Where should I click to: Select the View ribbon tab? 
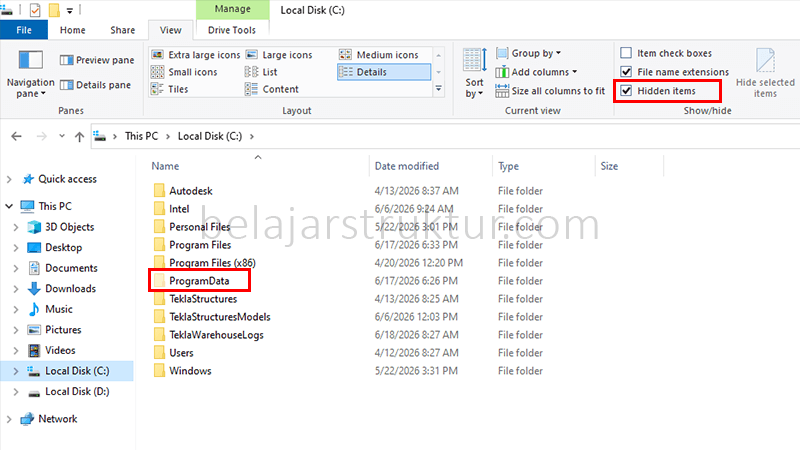[170, 30]
